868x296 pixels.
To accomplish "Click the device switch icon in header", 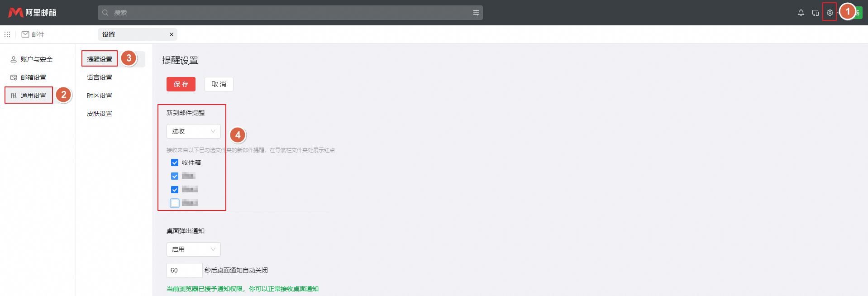I will tap(815, 13).
